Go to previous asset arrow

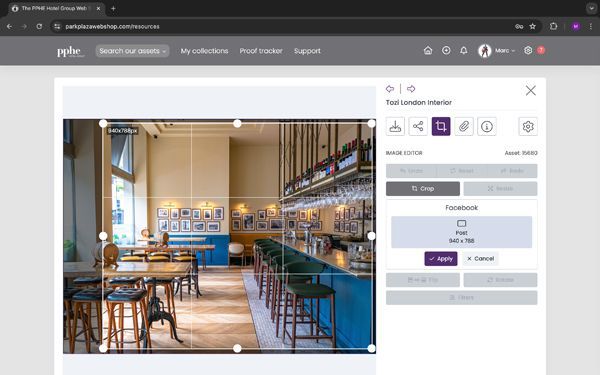click(390, 89)
